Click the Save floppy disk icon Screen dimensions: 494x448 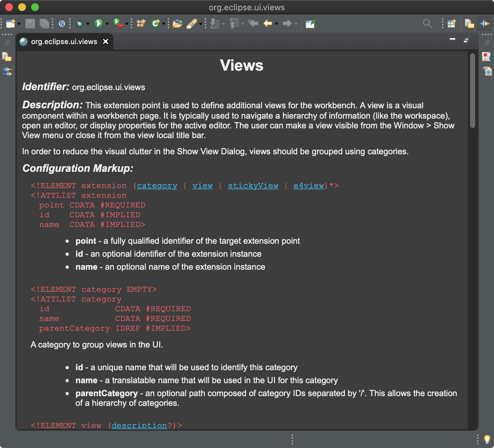[30, 24]
